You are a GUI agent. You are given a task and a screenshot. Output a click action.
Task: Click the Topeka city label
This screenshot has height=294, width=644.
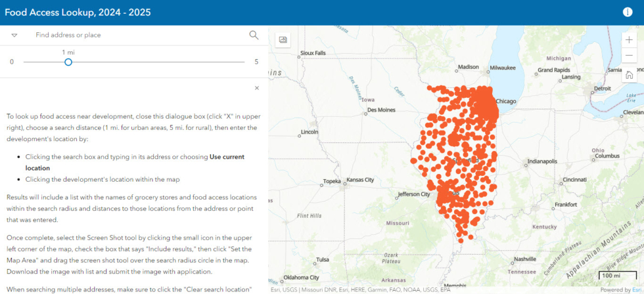[332, 181]
